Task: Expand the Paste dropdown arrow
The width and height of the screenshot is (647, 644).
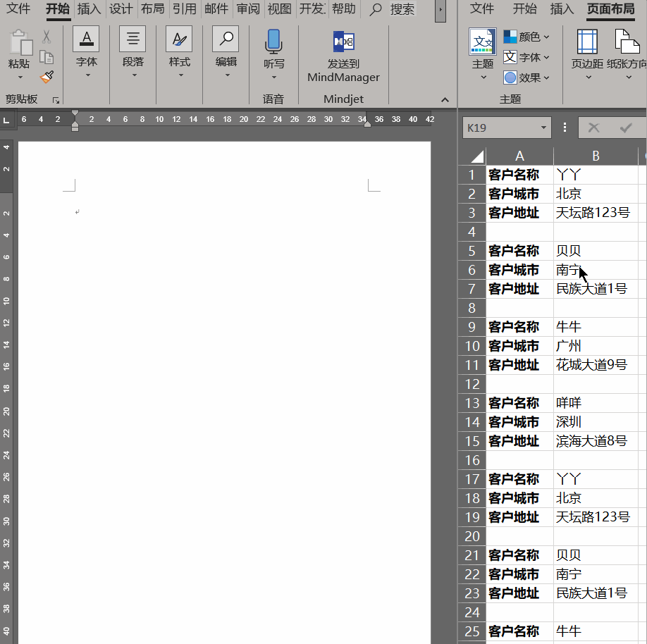Action: tap(20, 77)
